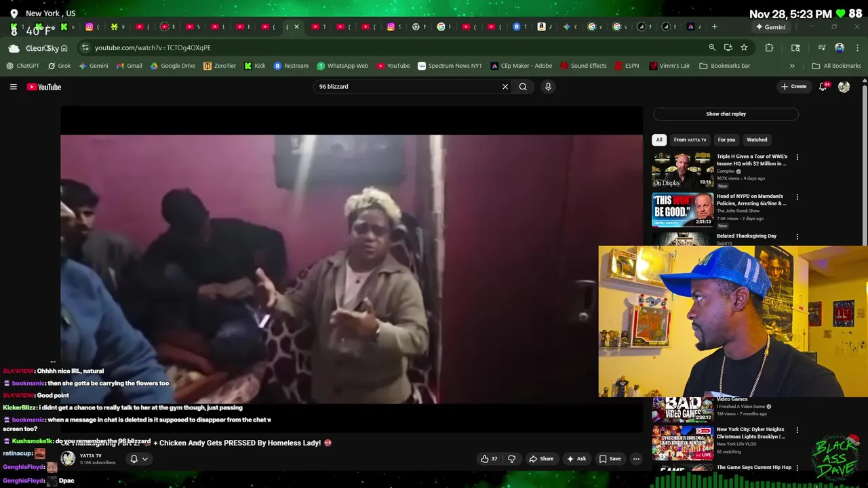Screen dimensions: 868x488
Task: Open the YouTube guide hamburger menu
Action: 13,87
